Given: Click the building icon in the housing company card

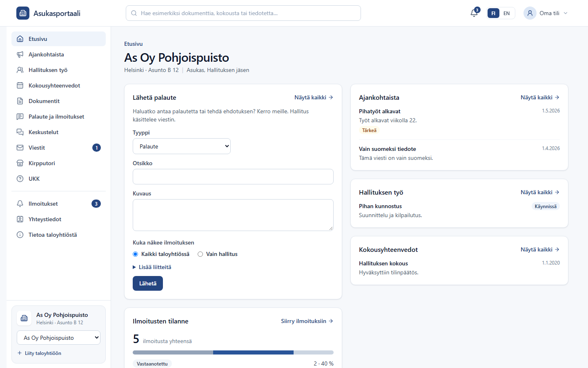Looking at the screenshot, I should point(24,318).
